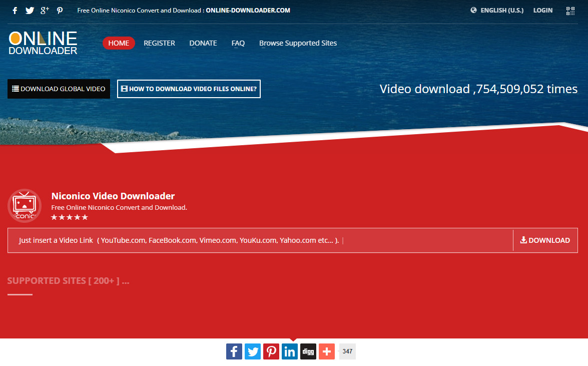Viewport: 588px width, 366px height.
Task: Click the Facebook icon in top bar
Action: coord(15,11)
